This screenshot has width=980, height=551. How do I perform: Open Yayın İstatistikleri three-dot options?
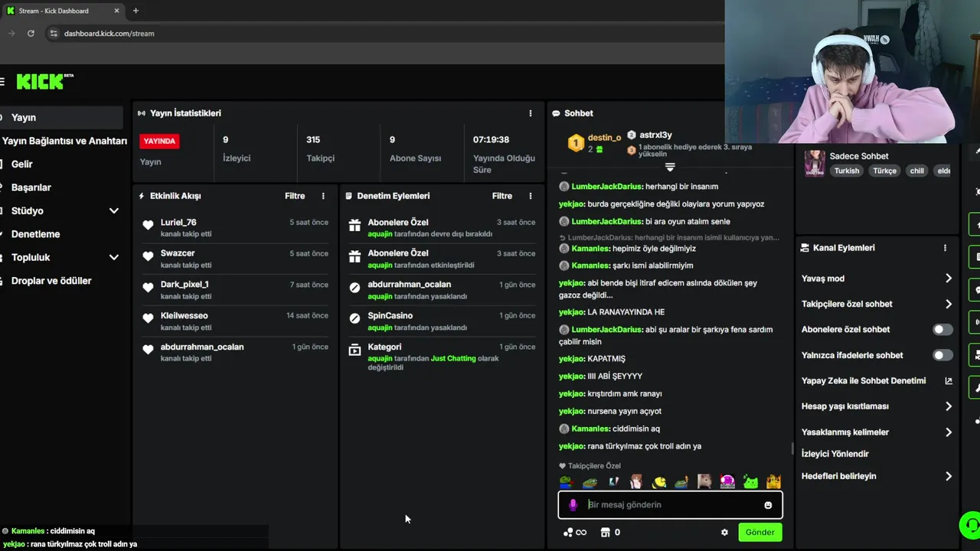coord(530,113)
